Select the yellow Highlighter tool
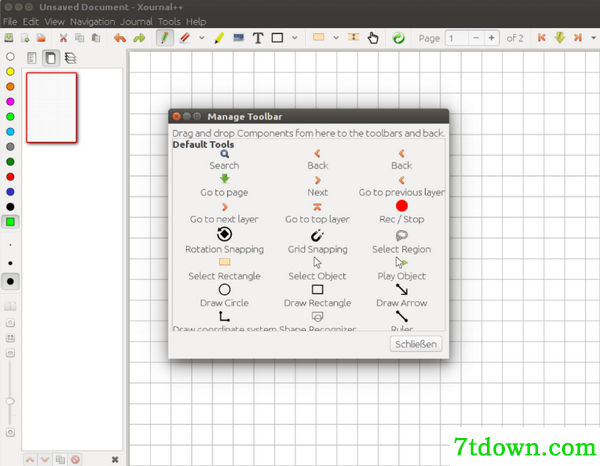Viewport: 600px width, 466px height. (x=219, y=38)
